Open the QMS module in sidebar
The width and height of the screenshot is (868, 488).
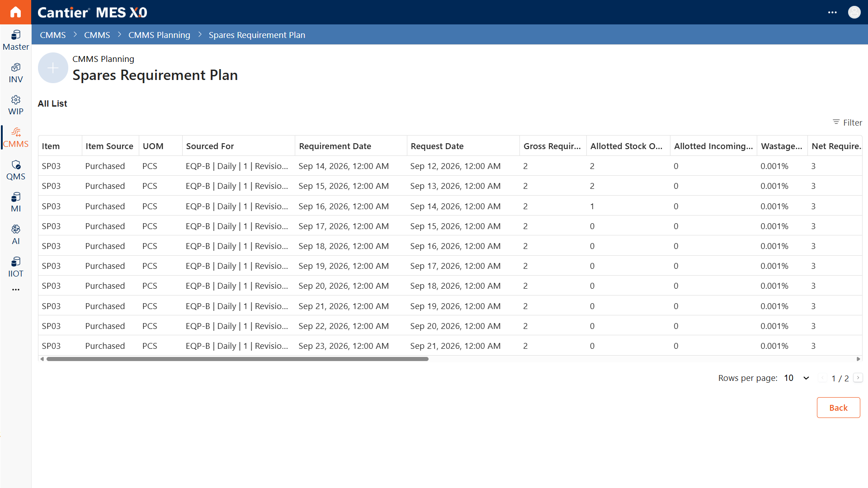click(15, 170)
